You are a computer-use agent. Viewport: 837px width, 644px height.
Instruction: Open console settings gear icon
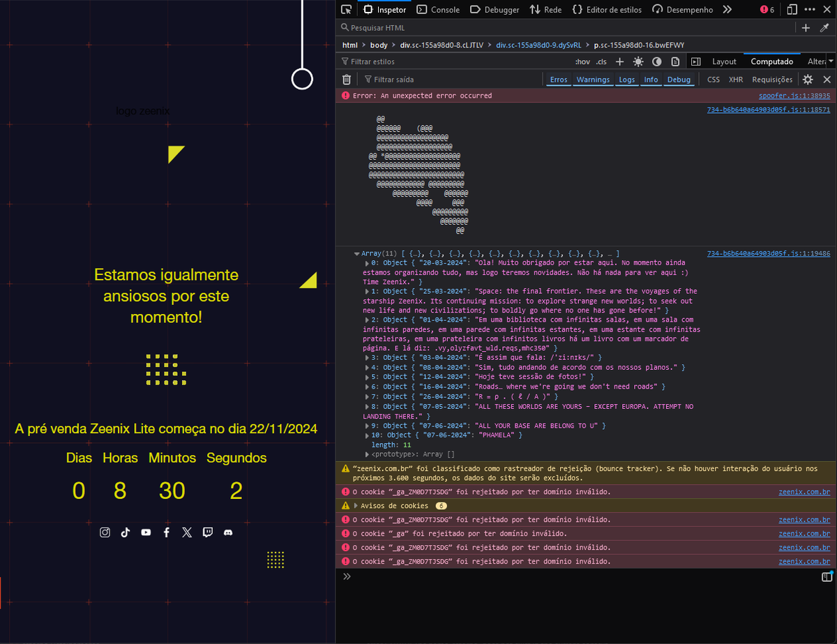808,80
